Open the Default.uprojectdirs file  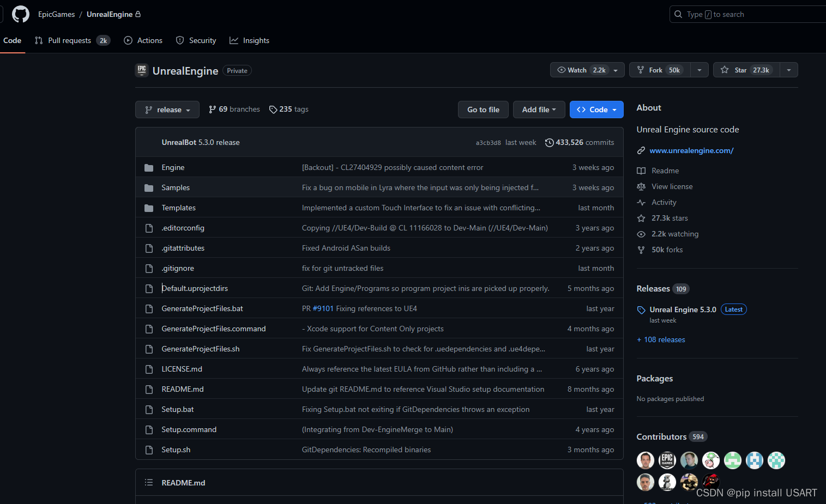195,289
